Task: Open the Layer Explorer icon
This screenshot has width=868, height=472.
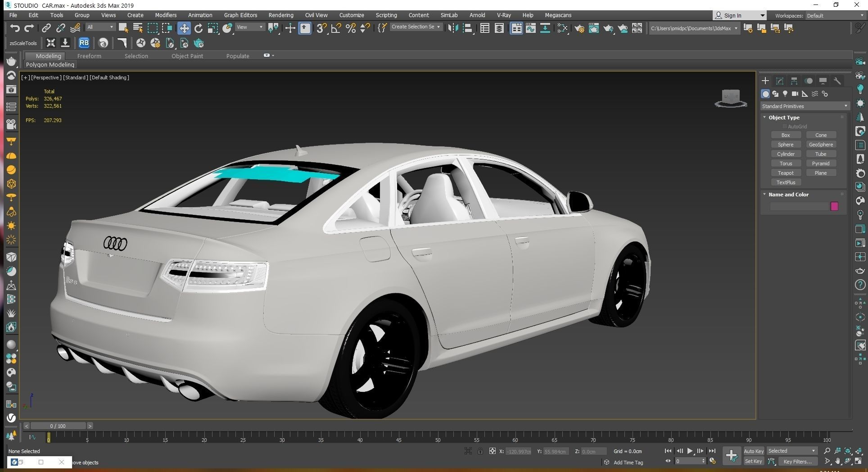Action: click(499, 28)
